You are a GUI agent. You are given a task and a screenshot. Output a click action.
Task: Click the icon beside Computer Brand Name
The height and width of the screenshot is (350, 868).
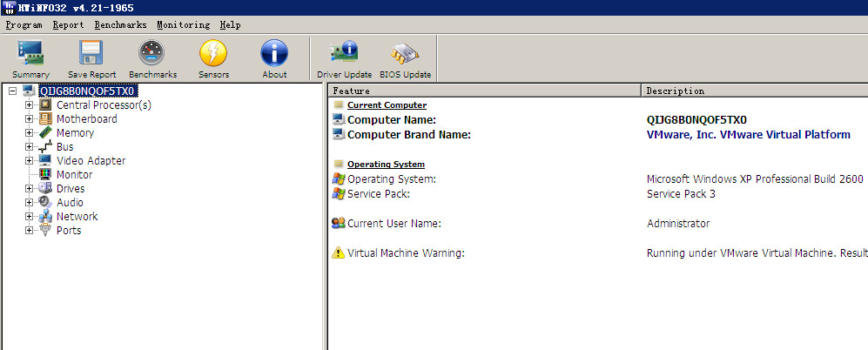pyautogui.click(x=338, y=134)
